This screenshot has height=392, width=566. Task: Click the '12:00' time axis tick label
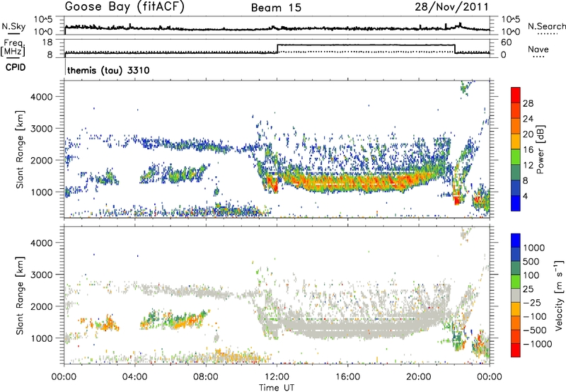[x=277, y=377]
